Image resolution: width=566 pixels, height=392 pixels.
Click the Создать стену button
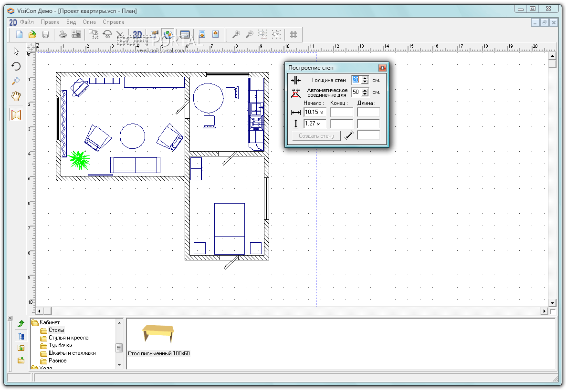[316, 136]
